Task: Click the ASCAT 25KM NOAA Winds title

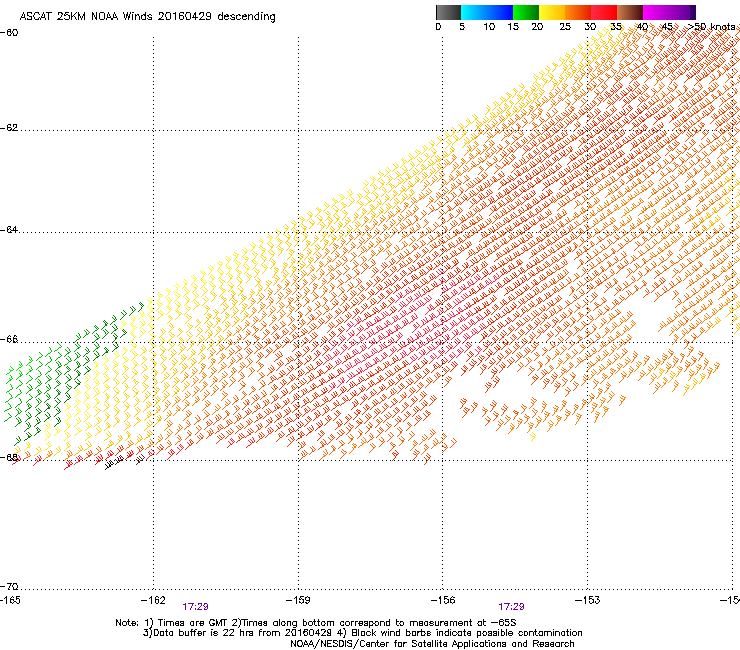Action: coord(147,17)
